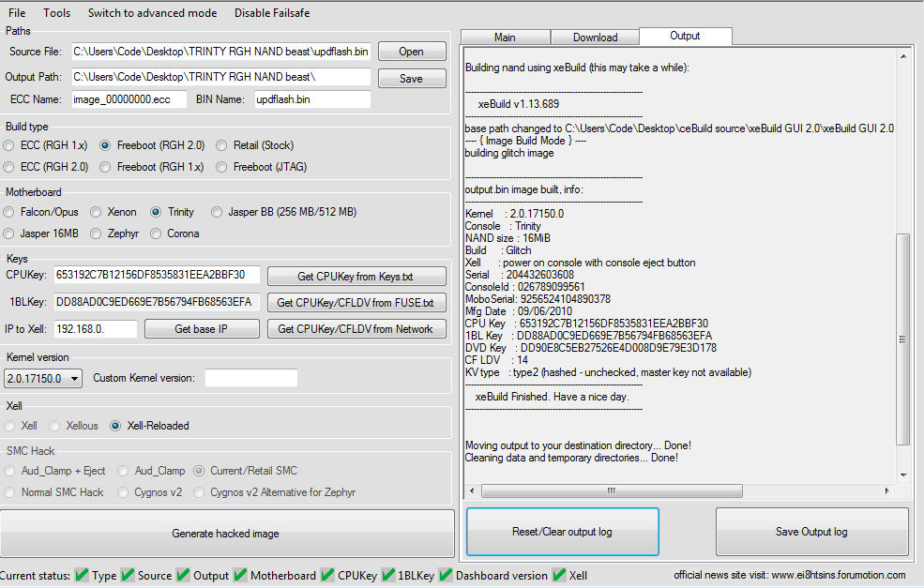924x588 pixels.
Task: Select ECC (RGH 2.0) build type
Action: click(46, 167)
